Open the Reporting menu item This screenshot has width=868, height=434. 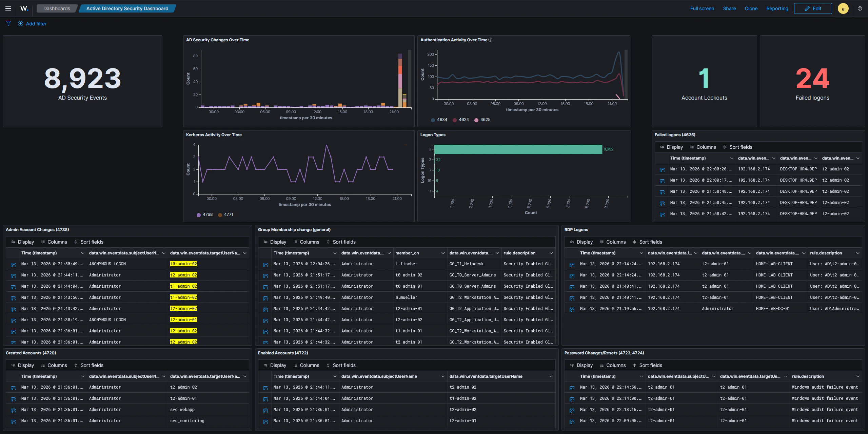(x=777, y=8)
